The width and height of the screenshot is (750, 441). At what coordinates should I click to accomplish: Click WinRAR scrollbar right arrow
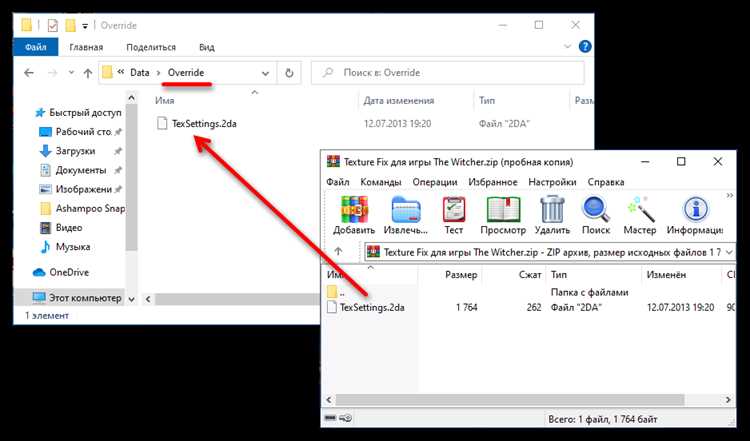pos(728,399)
